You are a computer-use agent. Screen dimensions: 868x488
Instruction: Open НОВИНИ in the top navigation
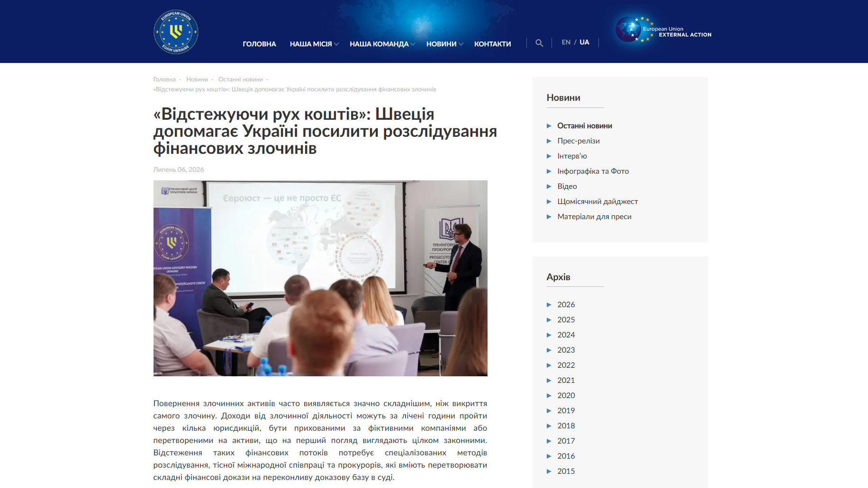441,44
